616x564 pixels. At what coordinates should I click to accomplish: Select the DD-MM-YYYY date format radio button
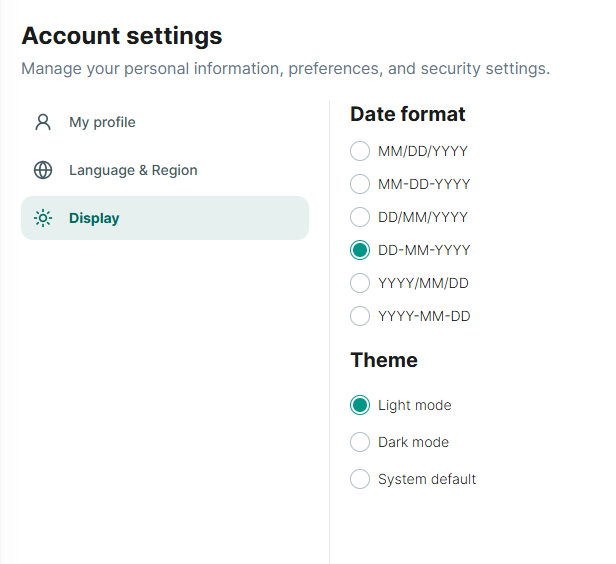click(x=360, y=250)
